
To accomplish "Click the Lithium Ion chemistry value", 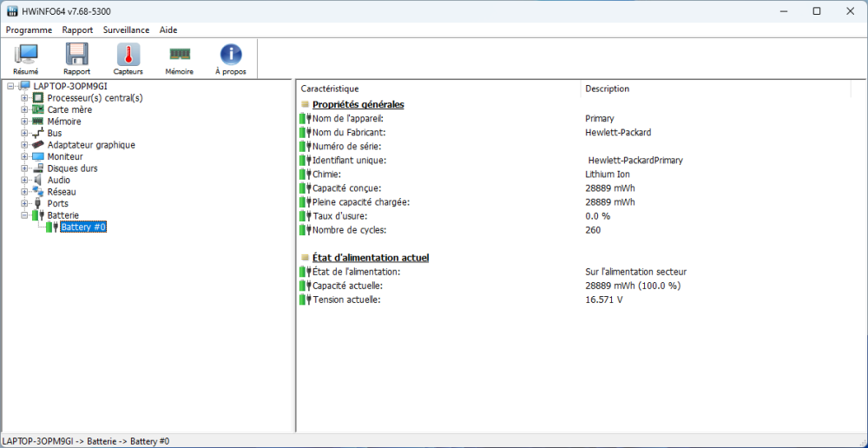I will coord(608,175).
